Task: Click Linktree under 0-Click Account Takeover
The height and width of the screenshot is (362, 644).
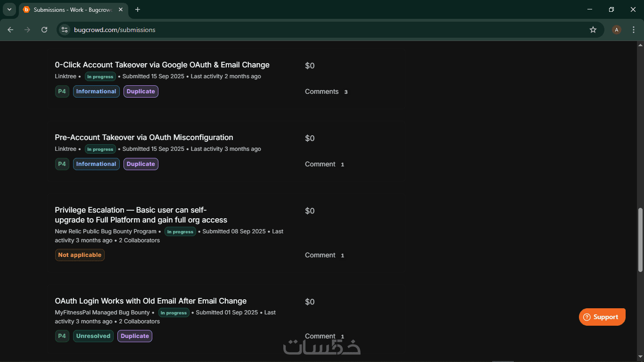Action: click(x=66, y=76)
